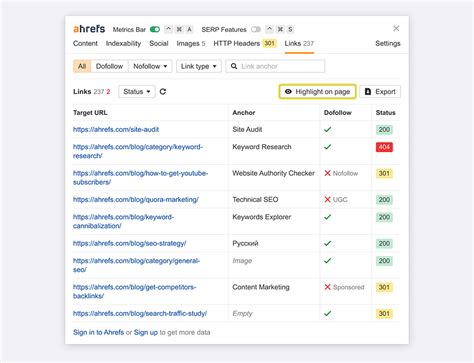Viewport: 474px width, 363px height.
Task: Click the search magnifier icon
Action: click(234, 66)
